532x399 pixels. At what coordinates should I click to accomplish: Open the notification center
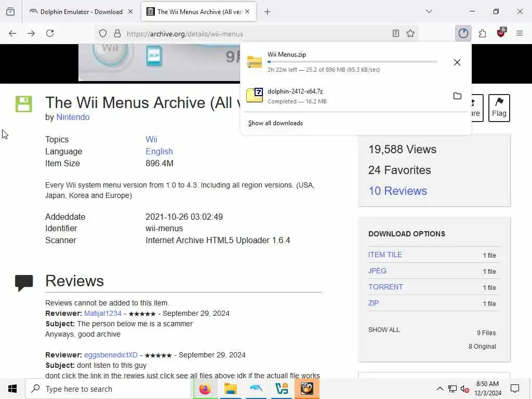pyautogui.click(x=515, y=389)
